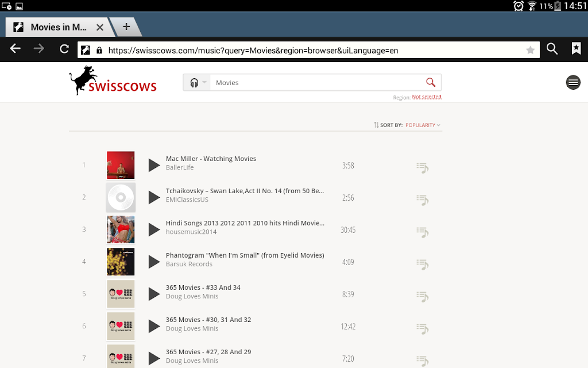Viewport: 588px width, 368px height.
Task: Add Mac Miller track to playlist
Action: pos(422,168)
